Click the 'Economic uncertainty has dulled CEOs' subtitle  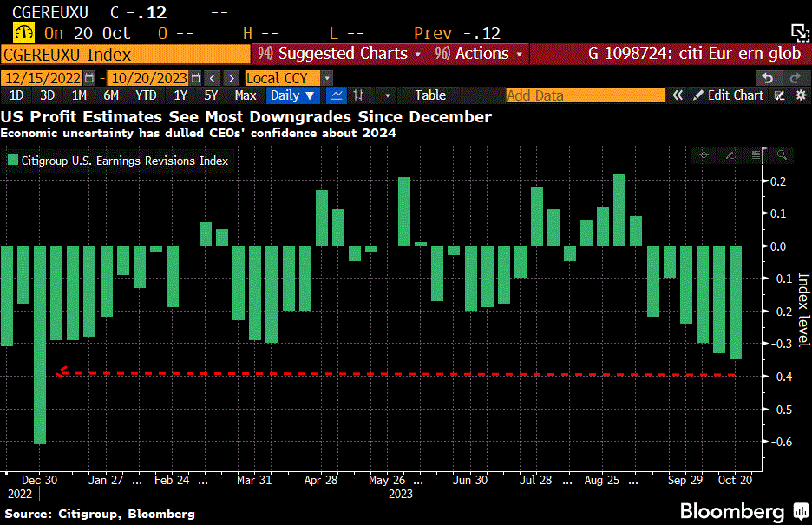199,133
